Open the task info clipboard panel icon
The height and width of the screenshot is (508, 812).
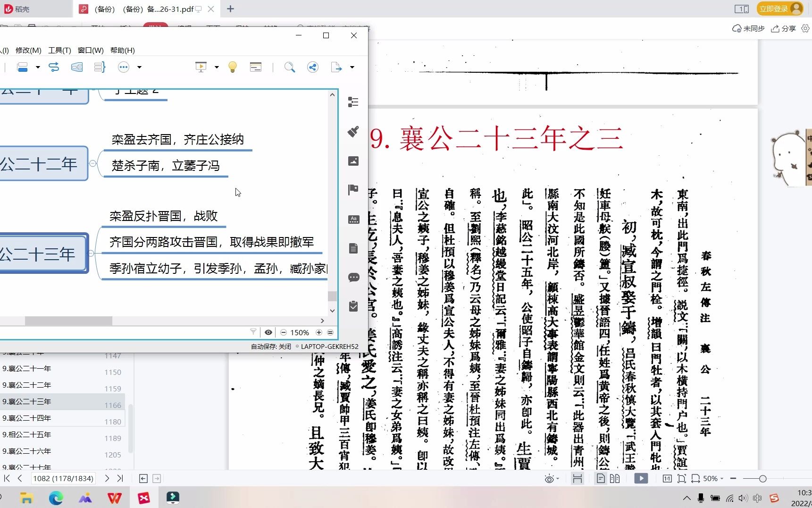(x=353, y=306)
